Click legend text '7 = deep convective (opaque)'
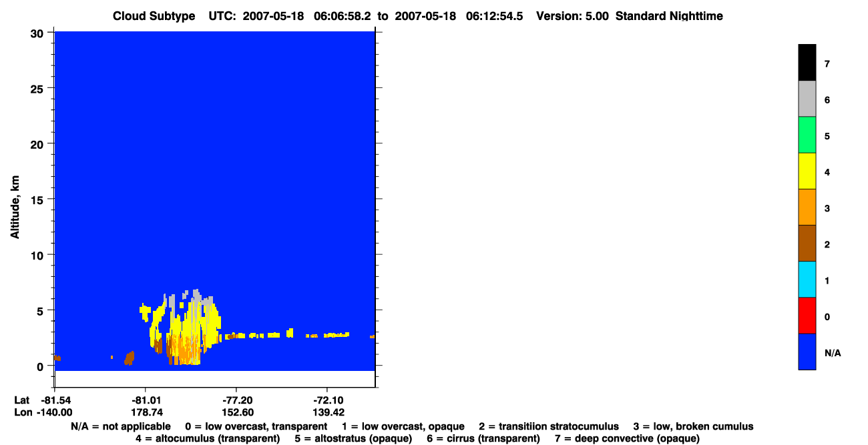Image resolution: width=868 pixels, height=445 pixels. click(627, 438)
